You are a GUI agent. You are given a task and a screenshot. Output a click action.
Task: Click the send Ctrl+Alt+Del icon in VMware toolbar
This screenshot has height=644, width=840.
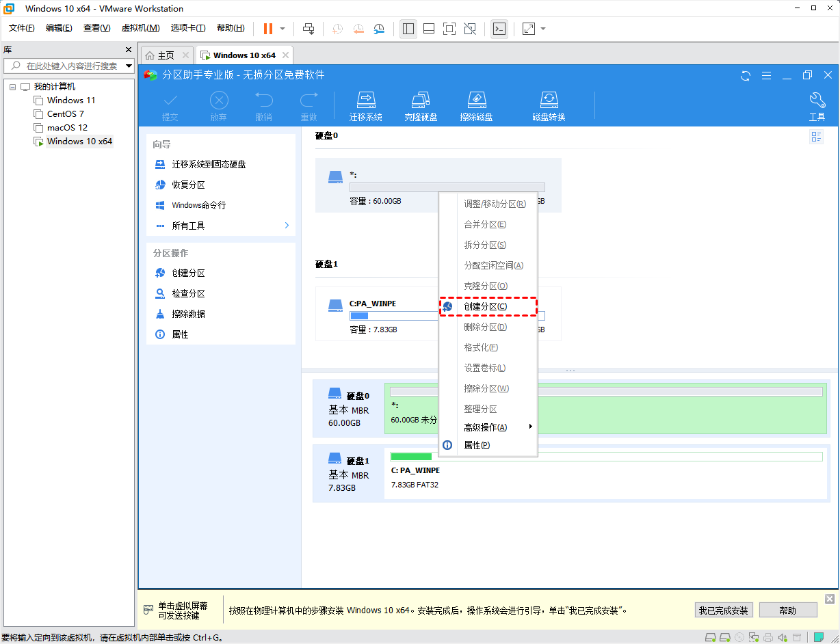pyautogui.click(x=309, y=29)
